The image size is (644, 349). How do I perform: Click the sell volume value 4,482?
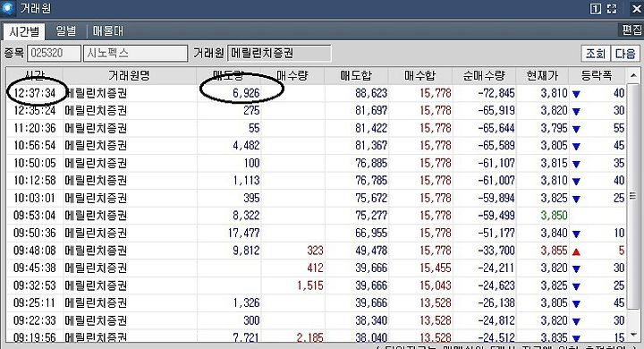point(246,146)
